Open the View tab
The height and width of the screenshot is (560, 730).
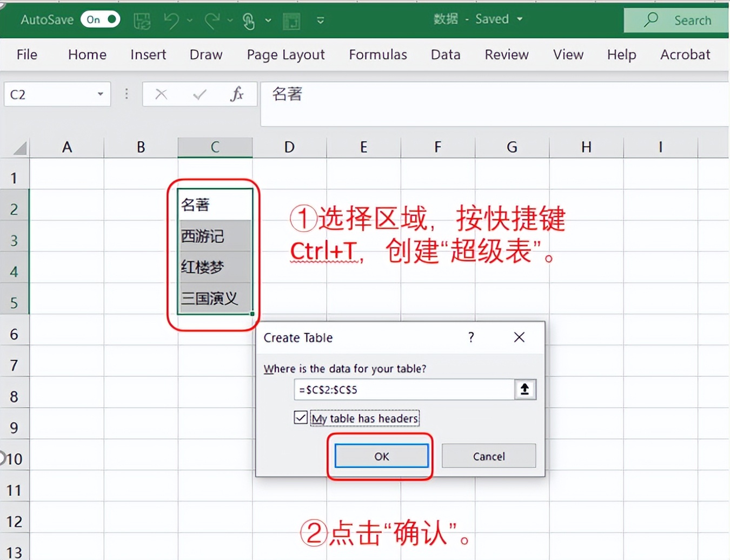click(x=568, y=55)
